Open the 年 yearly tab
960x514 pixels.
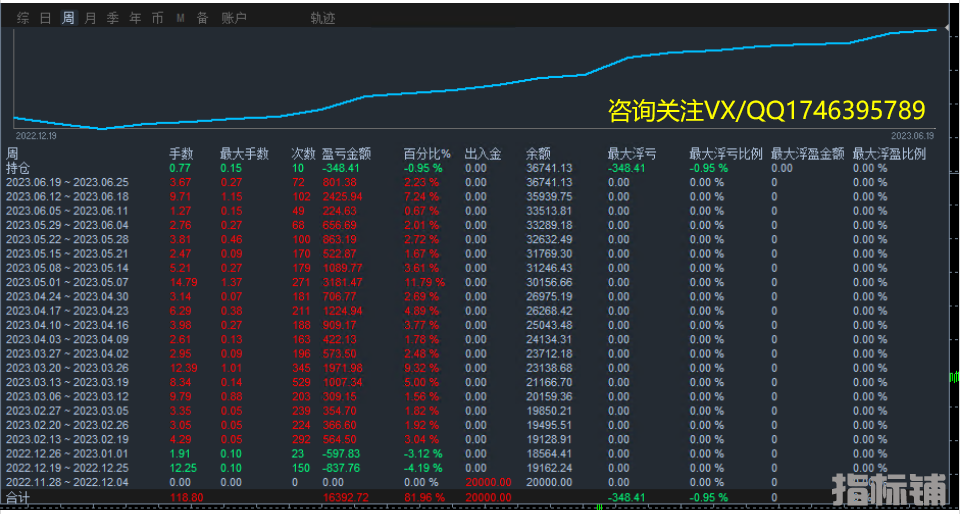tap(135, 18)
